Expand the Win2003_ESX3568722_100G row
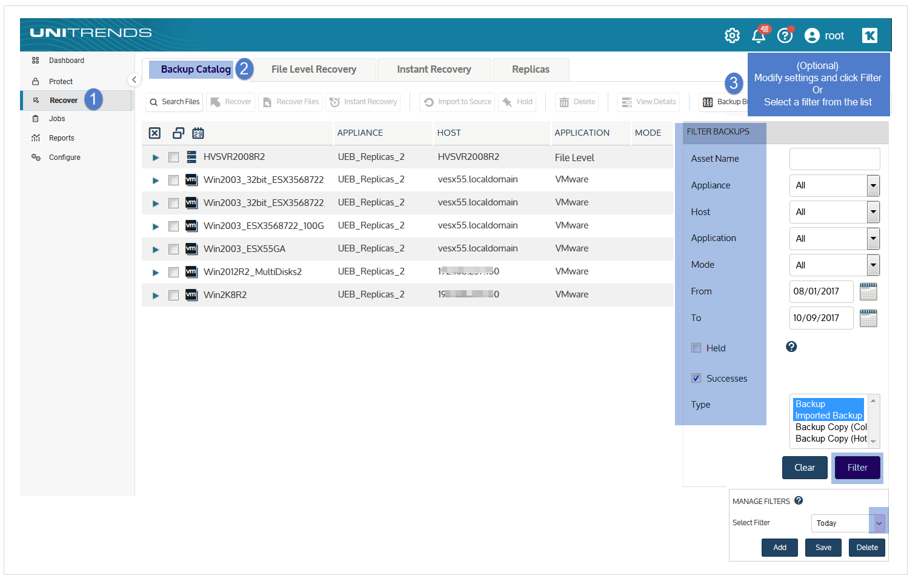Screen dimensions: 924x587 pyautogui.click(x=156, y=227)
